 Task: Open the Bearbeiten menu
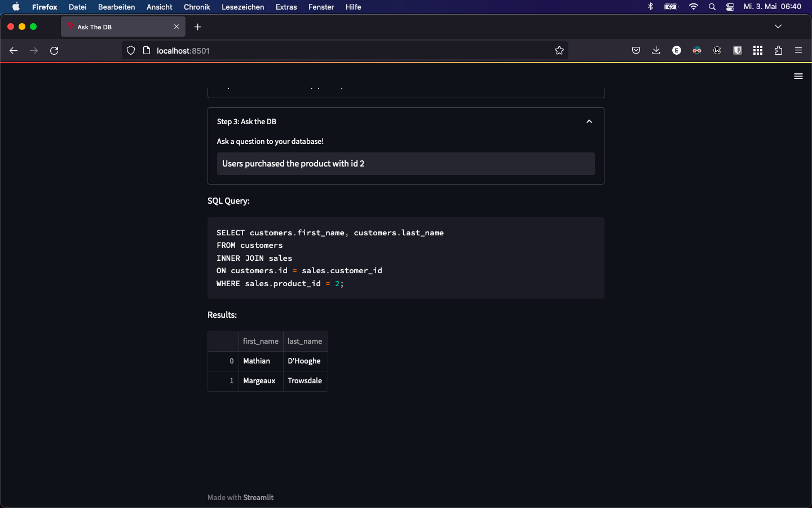point(117,7)
